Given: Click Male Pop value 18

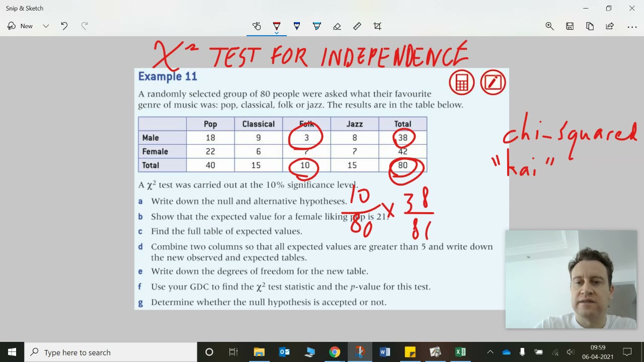Looking at the screenshot, I should (210, 138).
